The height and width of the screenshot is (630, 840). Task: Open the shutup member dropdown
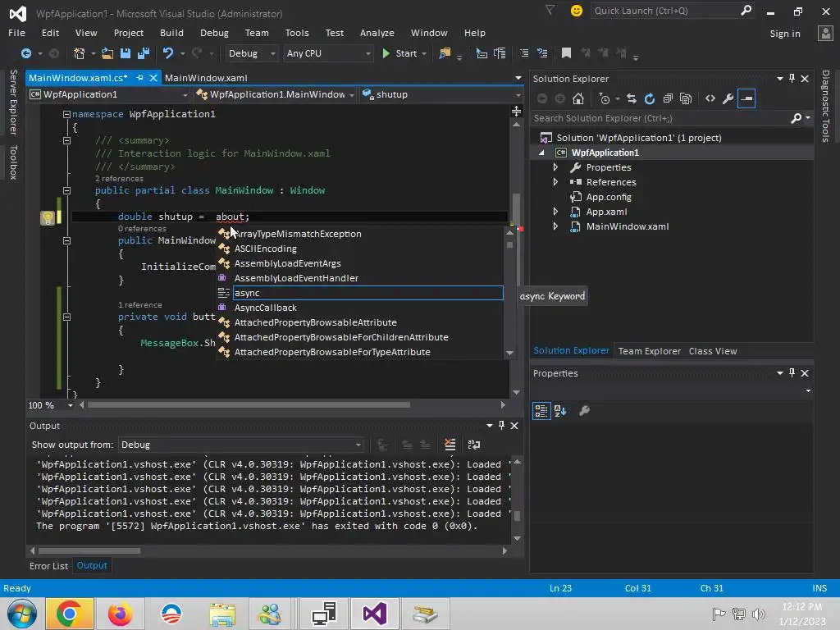[x=441, y=94]
